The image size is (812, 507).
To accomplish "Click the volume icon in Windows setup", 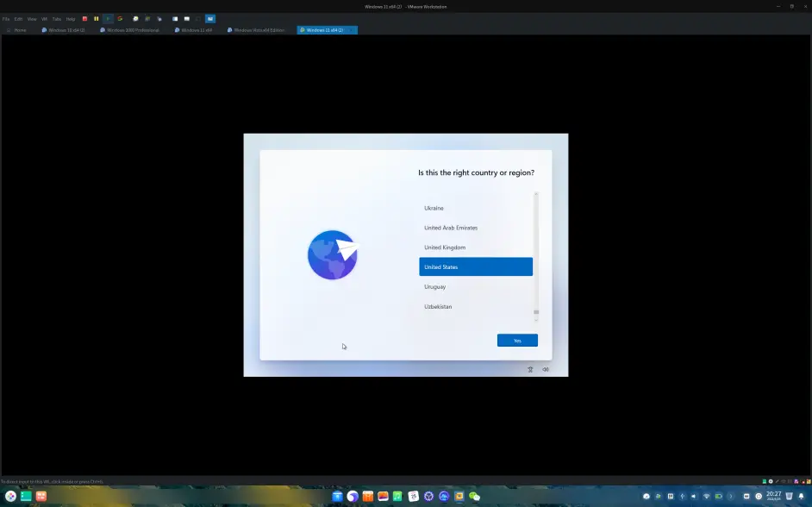I will pyautogui.click(x=546, y=369).
